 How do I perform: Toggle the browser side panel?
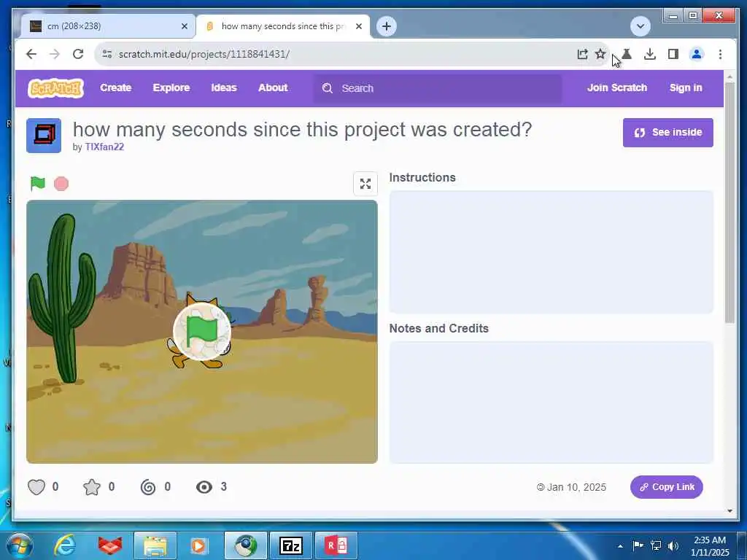coord(673,54)
